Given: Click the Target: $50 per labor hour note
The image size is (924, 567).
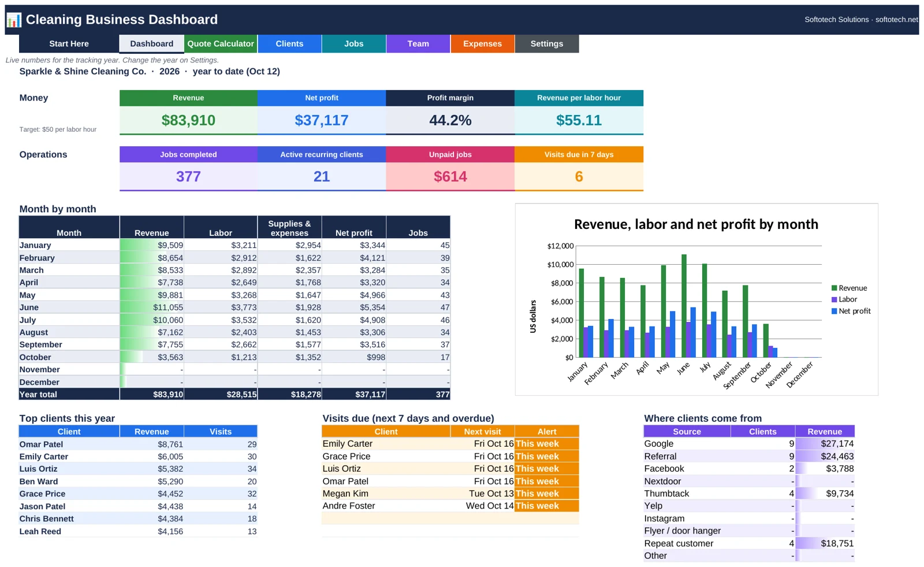Looking at the screenshot, I should pos(58,129).
